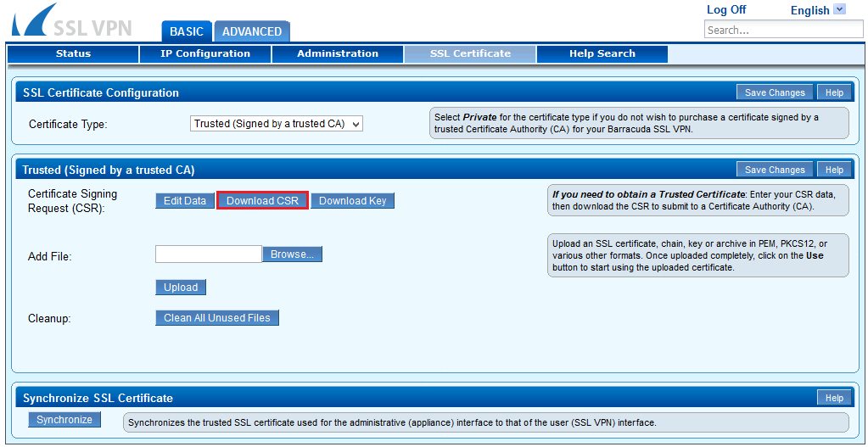The image size is (868, 447).
Task: Open the Status menu item
Action: pos(73,53)
